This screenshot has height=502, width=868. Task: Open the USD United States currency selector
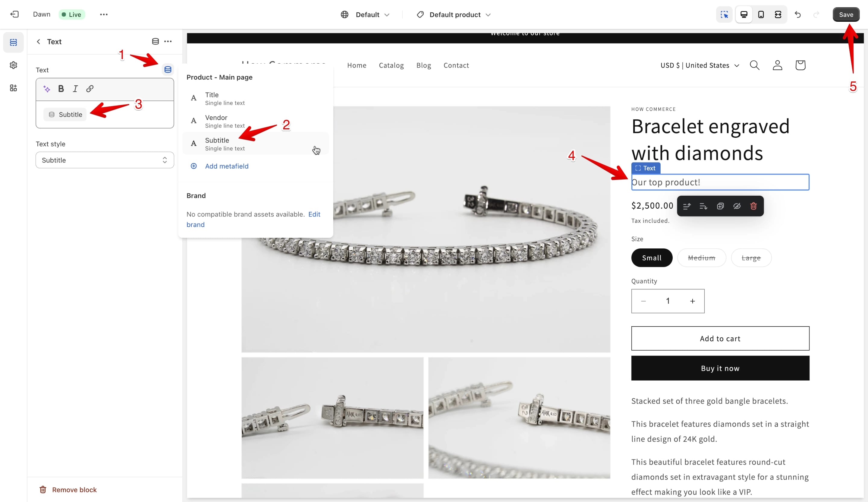(x=700, y=65)
